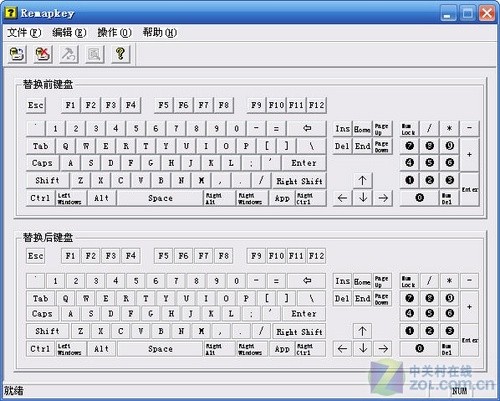Click the up arrow key in 替换前键盘
500x401 pixels.
tap(363, 180)
